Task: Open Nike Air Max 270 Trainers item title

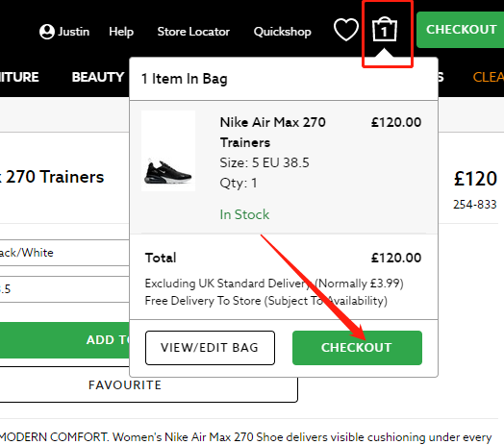Action: tap(272, 133)
